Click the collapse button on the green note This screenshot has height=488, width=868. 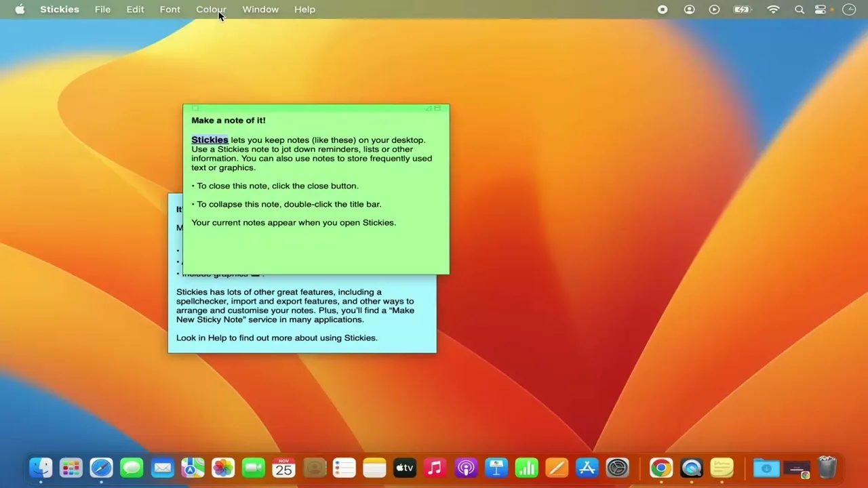click(438, 108)
